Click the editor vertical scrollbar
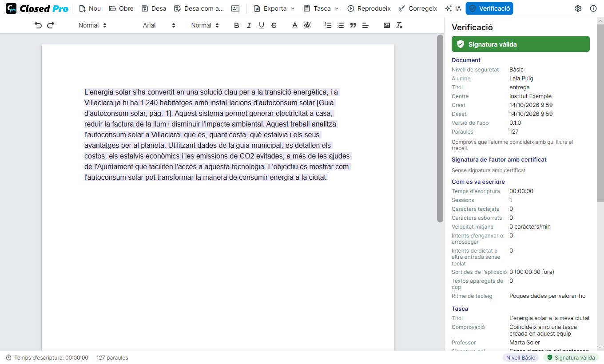The height and width of the screenshot is (364, 604). click(x=440, y=129)
